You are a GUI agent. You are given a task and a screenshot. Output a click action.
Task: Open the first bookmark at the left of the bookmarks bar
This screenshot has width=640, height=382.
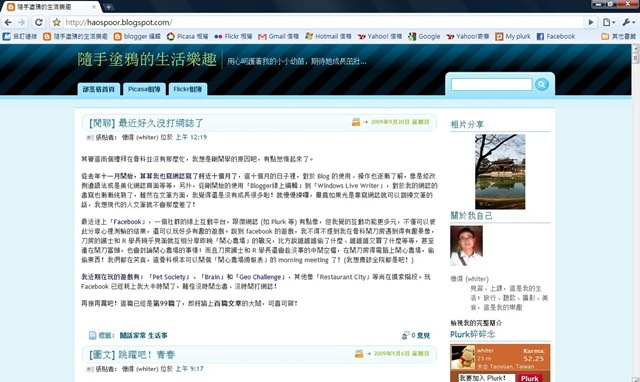20,36
